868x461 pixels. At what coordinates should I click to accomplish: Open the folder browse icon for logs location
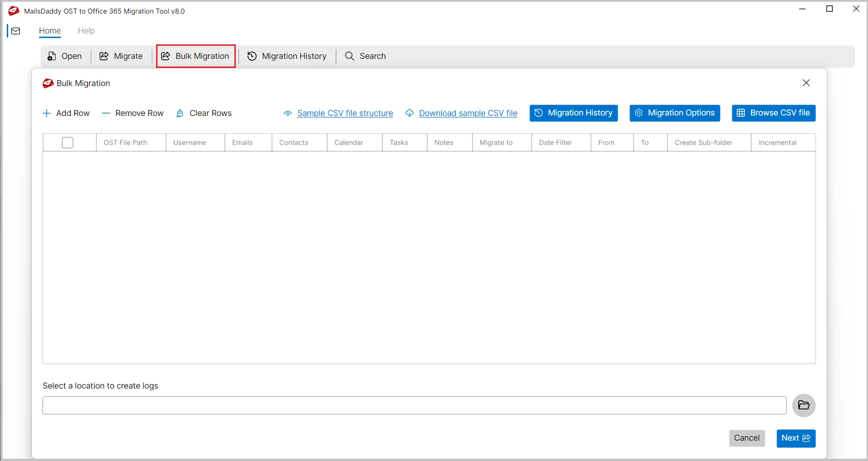click(804, 405)
